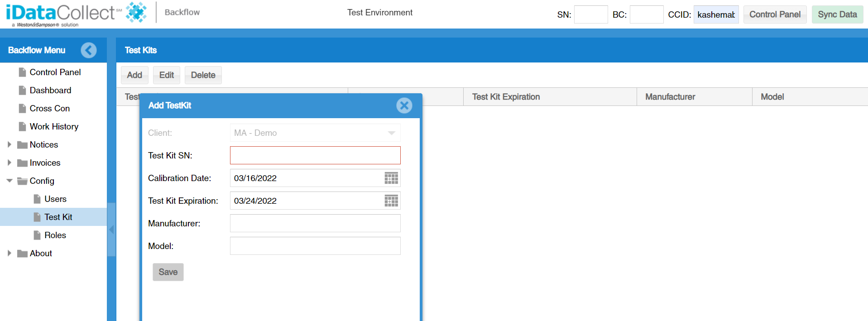Expand the Invoices folder
The height and width of the screenshot is (321, 868).
pyautogui.click(x=9, y=163)
